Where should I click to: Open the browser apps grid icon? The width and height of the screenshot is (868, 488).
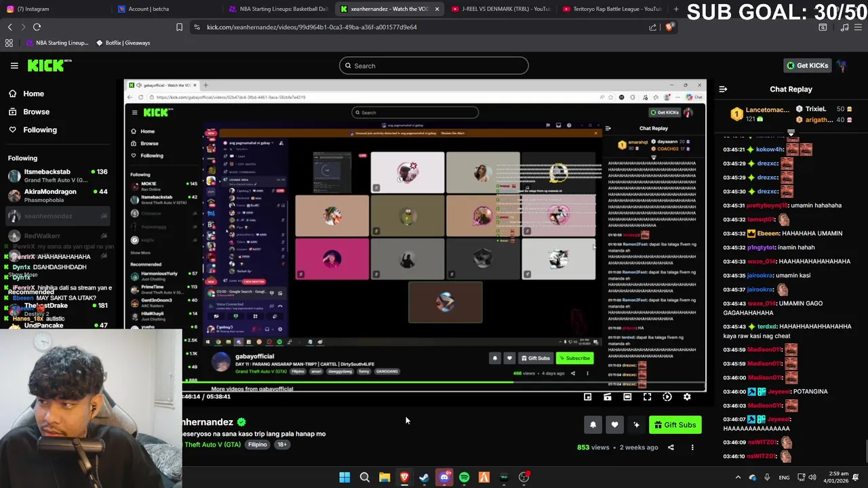click(9, 43)
